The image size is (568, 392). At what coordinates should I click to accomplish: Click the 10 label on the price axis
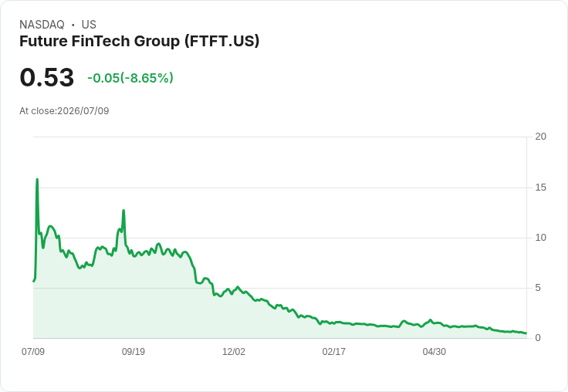pyautogui.click(x=540, y=238)
